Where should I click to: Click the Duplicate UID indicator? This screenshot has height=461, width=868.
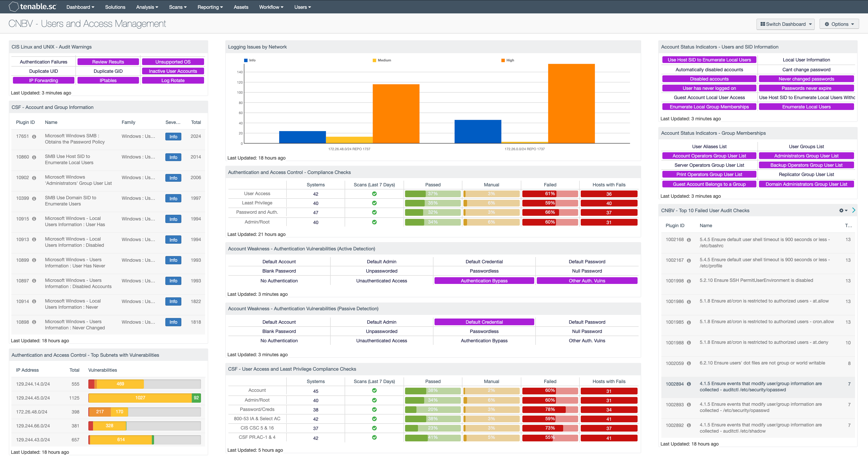tap(44, 71)
